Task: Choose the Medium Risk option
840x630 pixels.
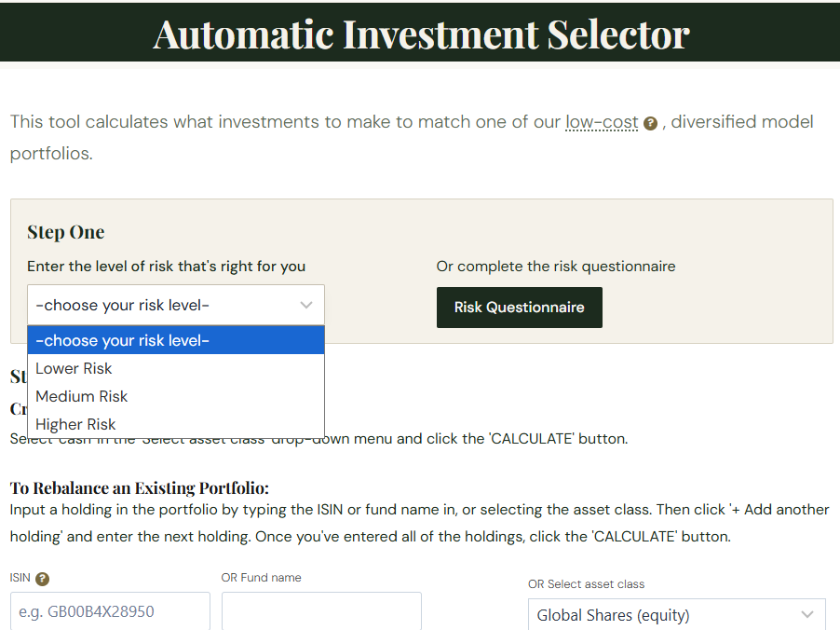Action: point(176,396)
